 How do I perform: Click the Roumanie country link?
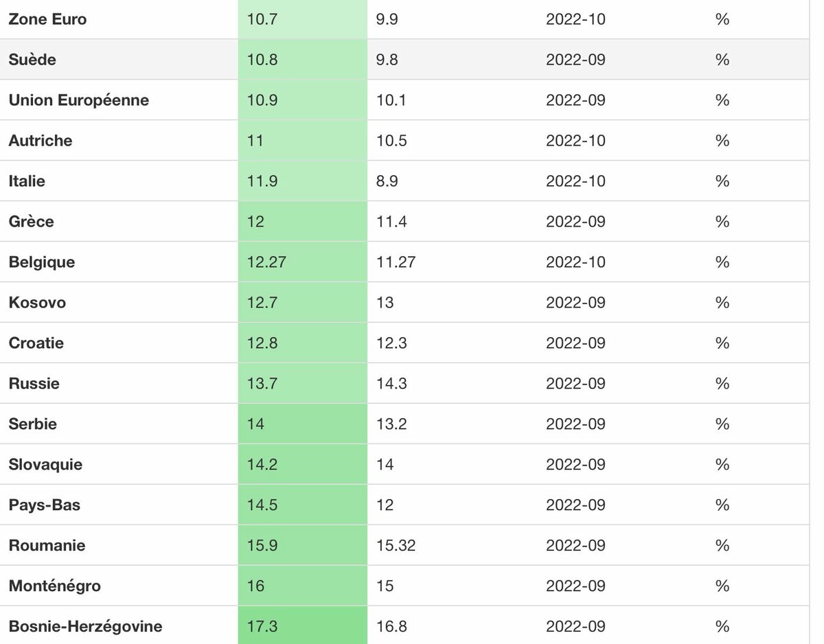coord(47,546)
